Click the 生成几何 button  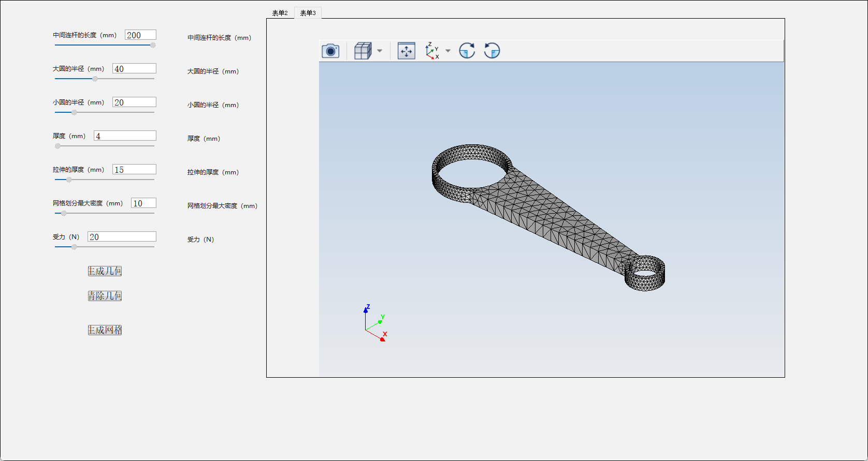point(105,271)
